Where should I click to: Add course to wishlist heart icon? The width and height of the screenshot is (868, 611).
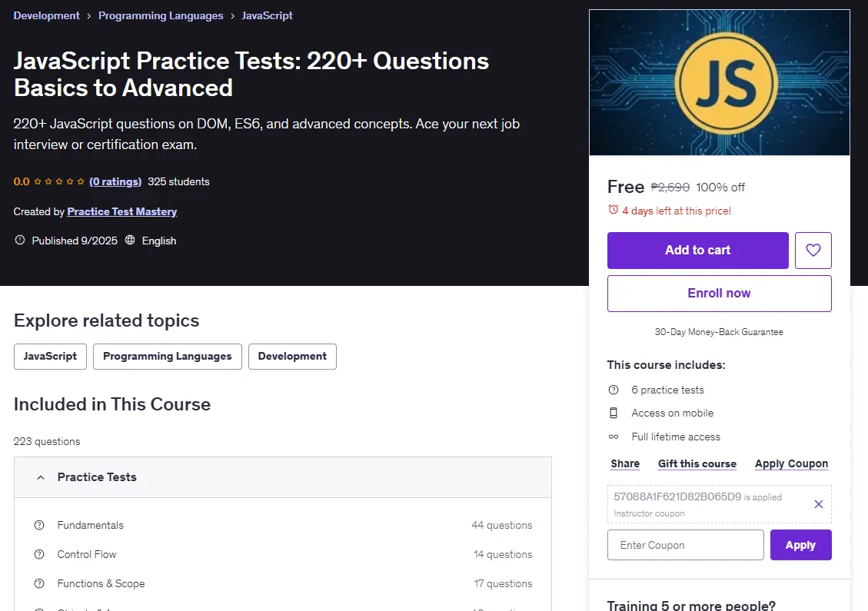point(813,250)
